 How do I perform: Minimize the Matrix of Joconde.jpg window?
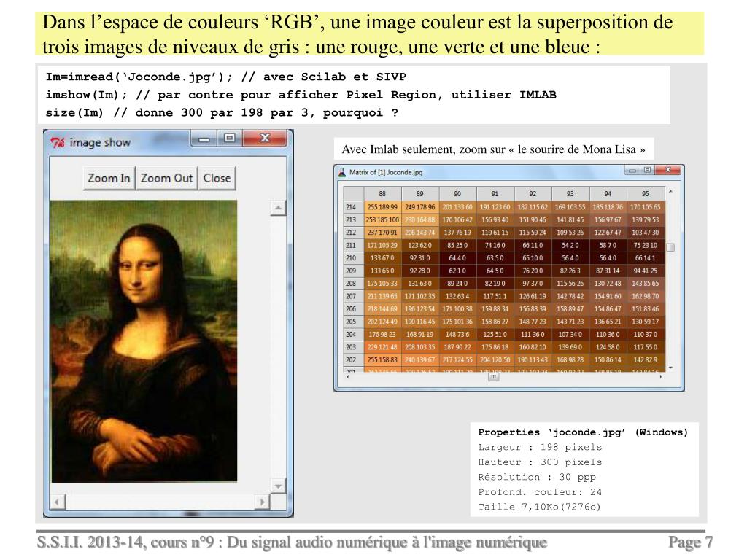pos(632,170)
